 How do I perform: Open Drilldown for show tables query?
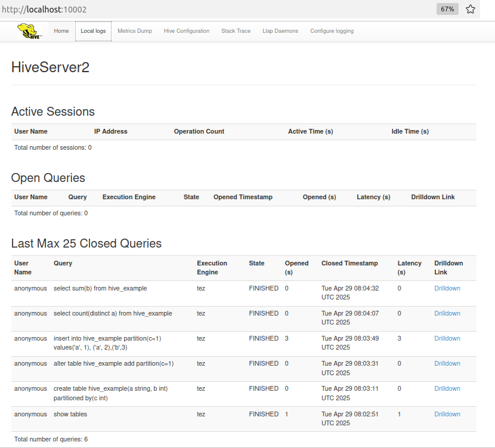click(x=447, y=414)
